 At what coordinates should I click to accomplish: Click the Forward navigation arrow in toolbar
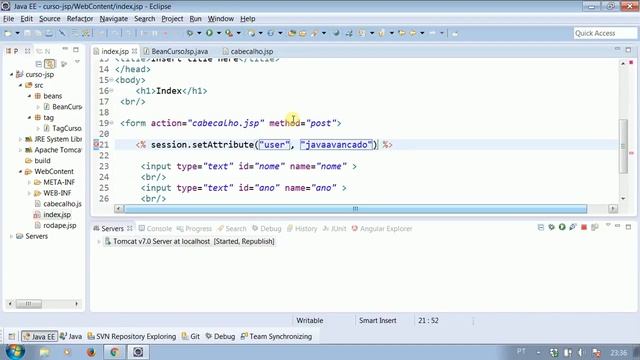[433, 33]
